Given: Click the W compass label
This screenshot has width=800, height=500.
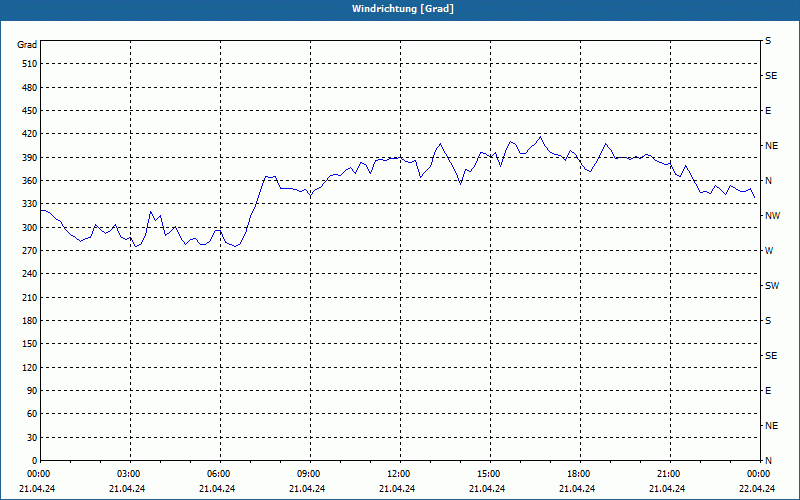Looking at the screenshot, I should 769,251.
